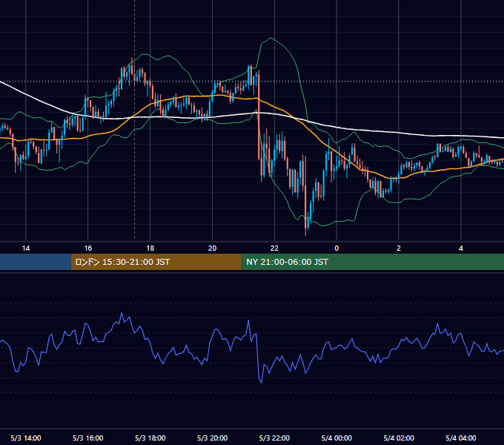The width and height of the screenshot is (504, 445).
Task: Click the 5/3 20:00 date label
Action: point(212,438)
